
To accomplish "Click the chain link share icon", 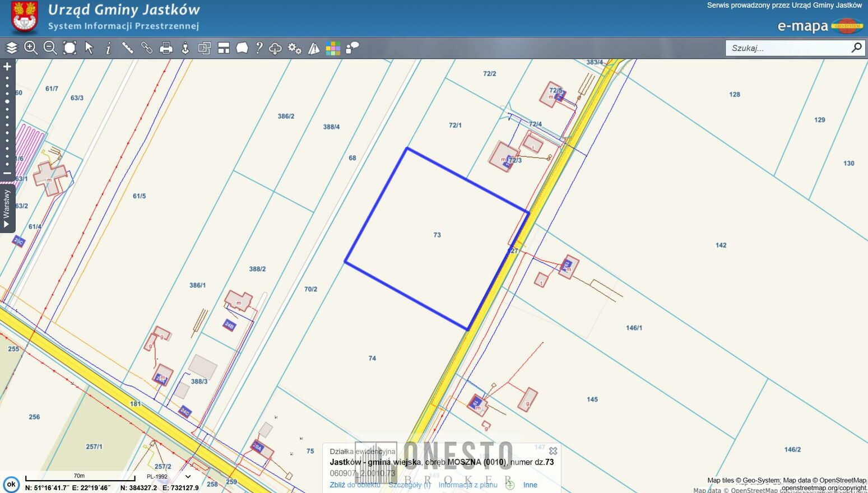I will click(147, 48).
